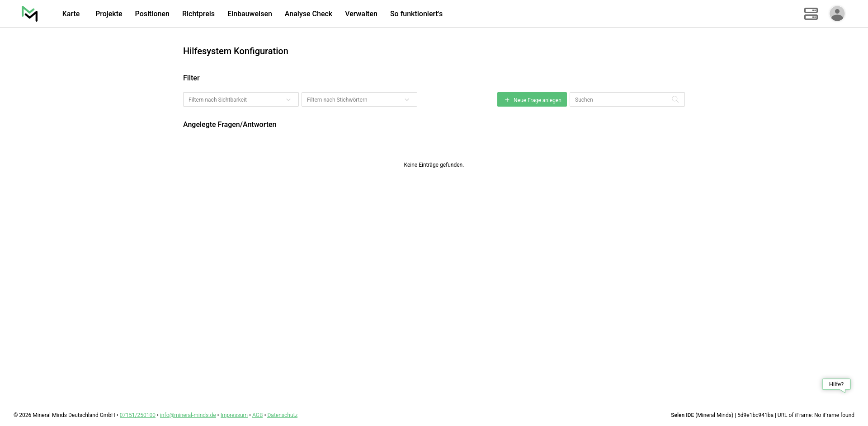868x426 pixels.
Task: Go to Projekte in navigation
Action: click(108, 14)
